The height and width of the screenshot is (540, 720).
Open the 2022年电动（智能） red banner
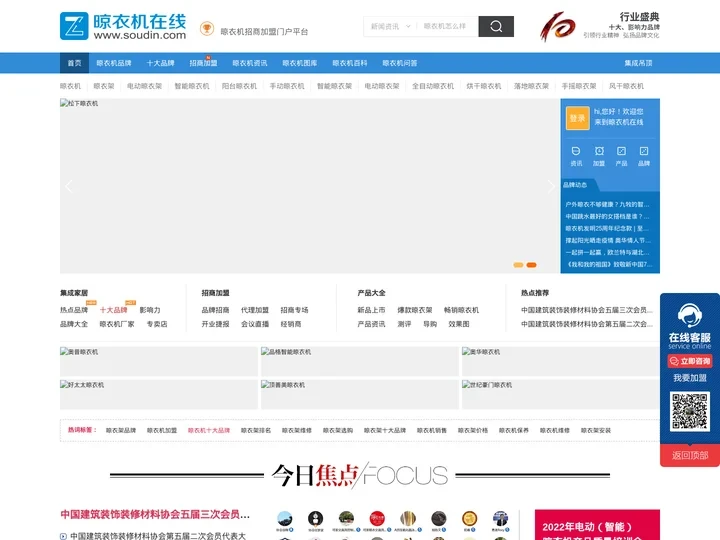click(597, 525)
